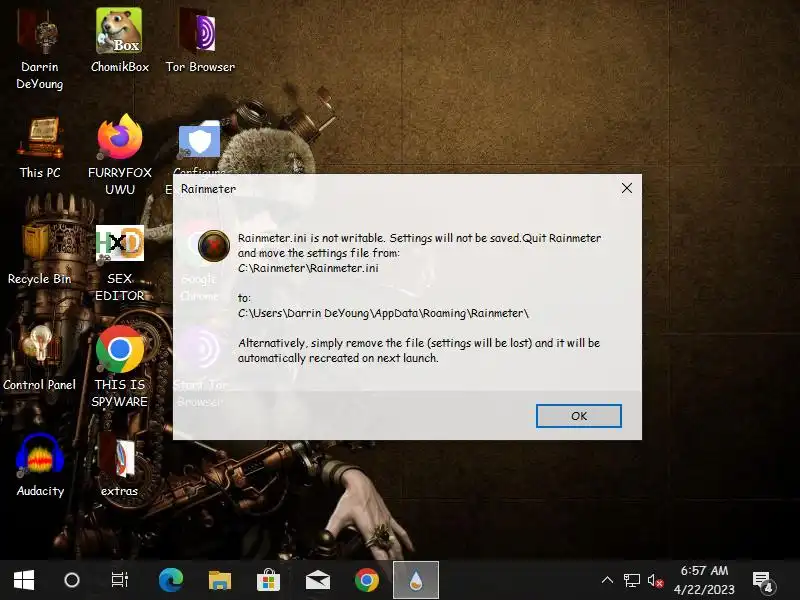Screen dimensions: 800x600
Task: Click the muted volume tray icon
Action: point(656,580)
